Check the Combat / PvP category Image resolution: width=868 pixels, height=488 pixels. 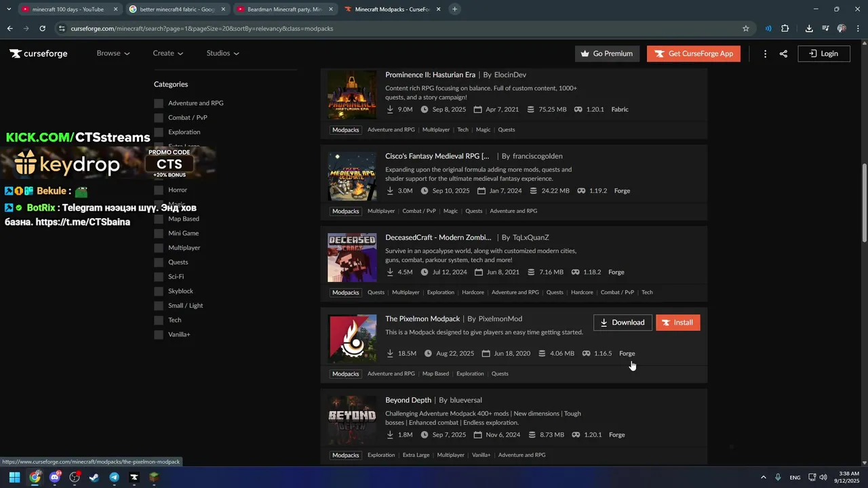pyautogui.click(x=159, y=118)
